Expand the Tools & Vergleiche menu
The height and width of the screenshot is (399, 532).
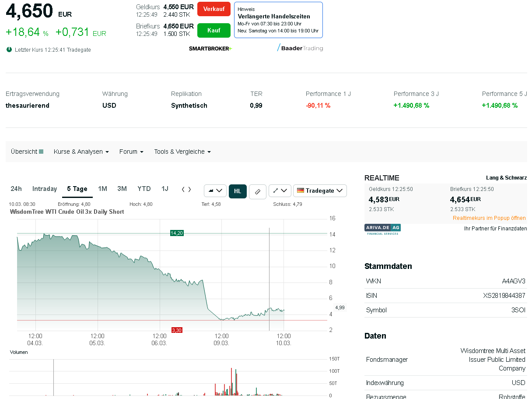point(182,152)
